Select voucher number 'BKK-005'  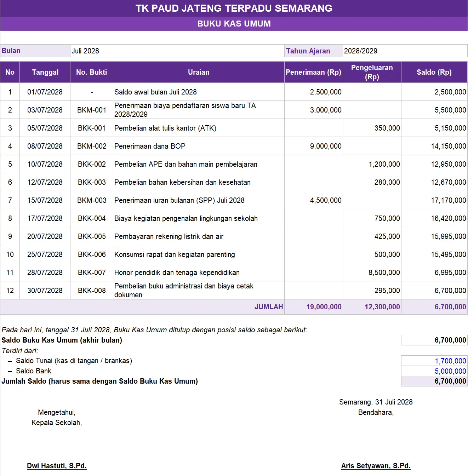tap(92, 236)
